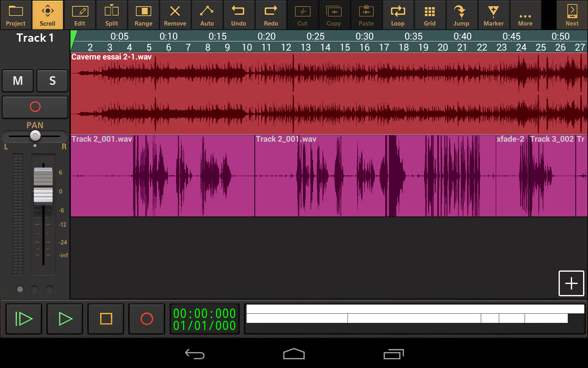Arm Track 1 for recording
Image resolution: width=588 pixels, height=368 pixels.
pos(35,107)
